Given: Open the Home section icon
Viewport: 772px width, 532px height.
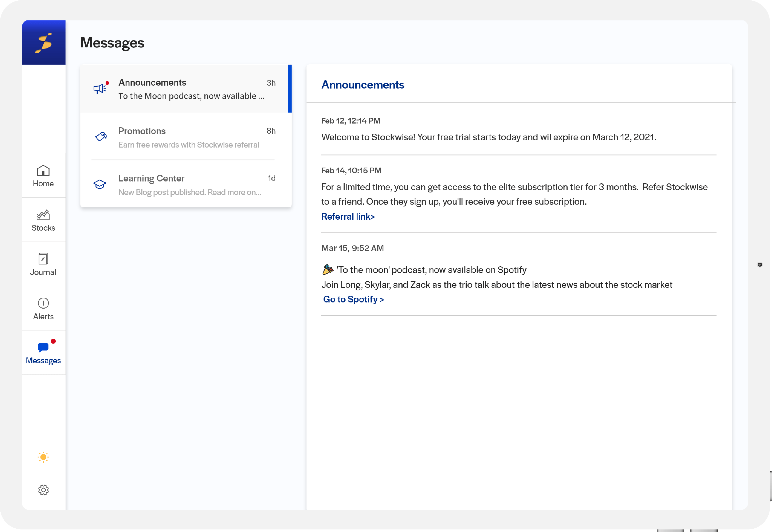Looking at the screenshot, I should pyautogui.click(x=43, y=171).
